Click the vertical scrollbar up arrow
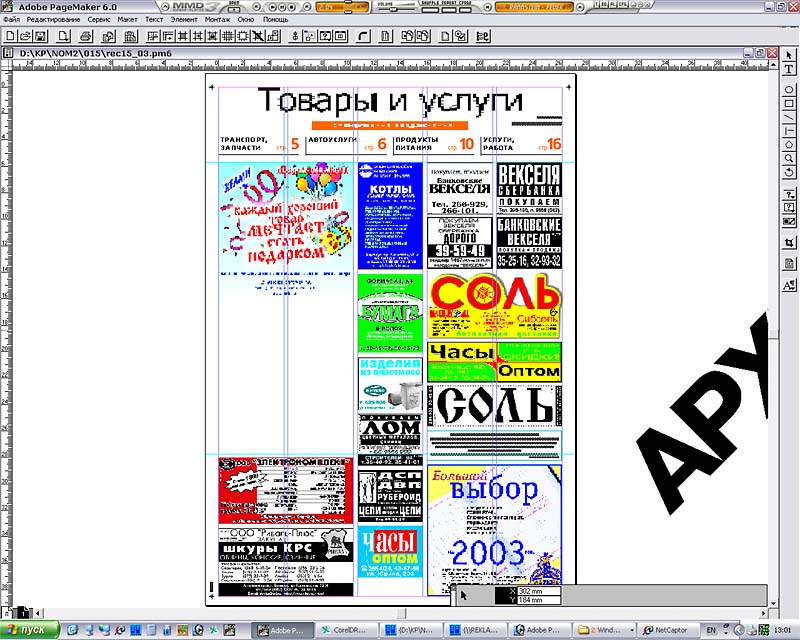 click(x=773, y=67)
